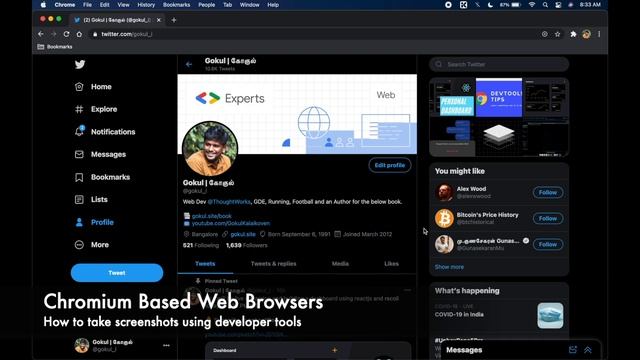Bookmark this page with star icon

click(x=558, y=34)
